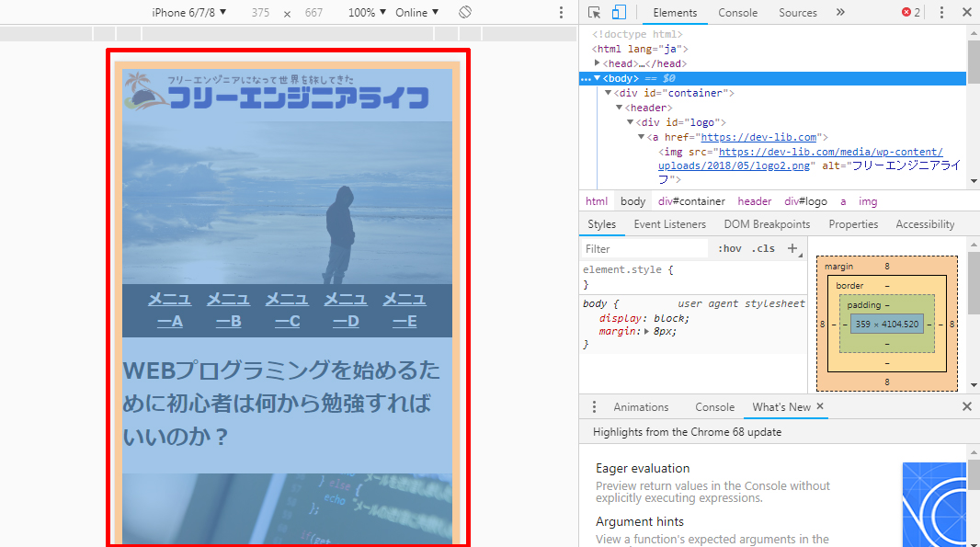Add new style rule with plus icon
980x547 pixels.
tap(792, 248)
